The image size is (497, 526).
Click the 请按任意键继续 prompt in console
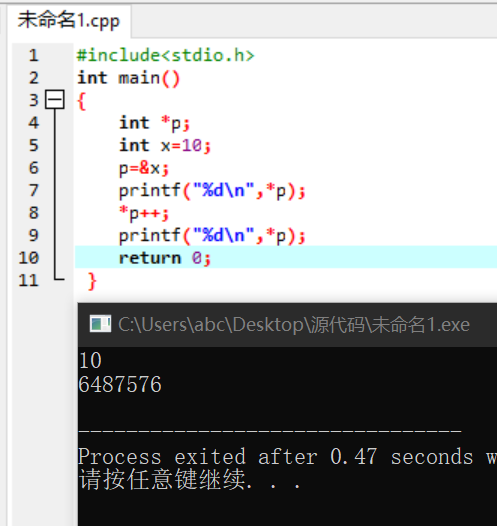[x=189, y=480]
